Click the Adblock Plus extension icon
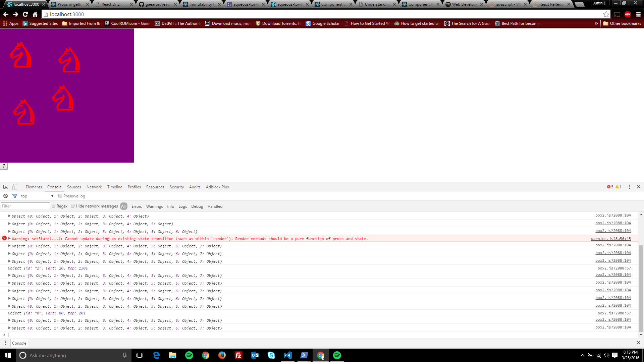 point(628,14)
